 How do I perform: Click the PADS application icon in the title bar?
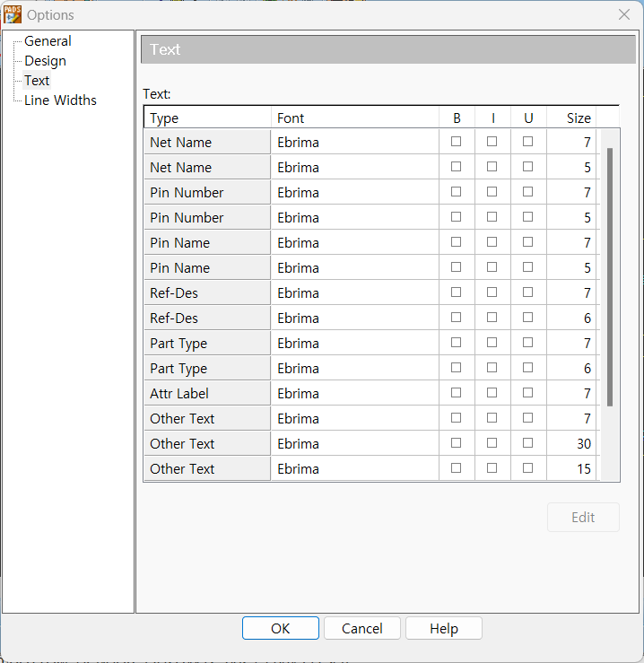tap(13, 14)
